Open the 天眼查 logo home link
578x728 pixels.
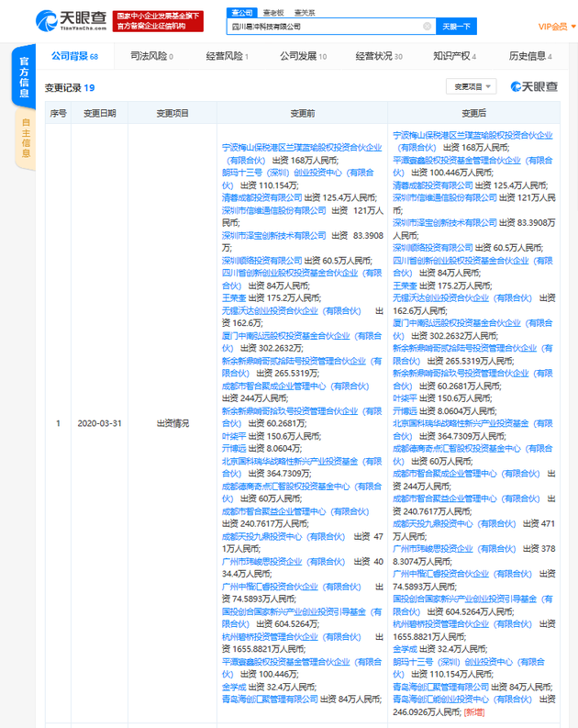point(71,20)
